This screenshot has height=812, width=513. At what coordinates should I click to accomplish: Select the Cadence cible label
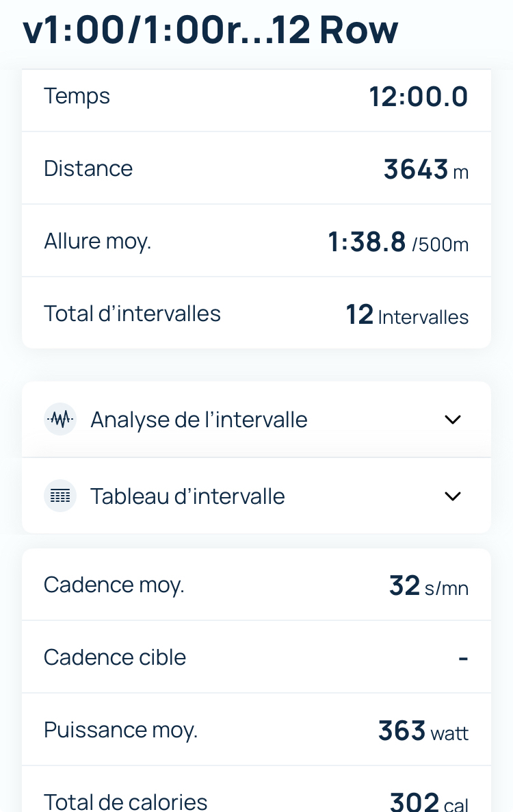115,657
